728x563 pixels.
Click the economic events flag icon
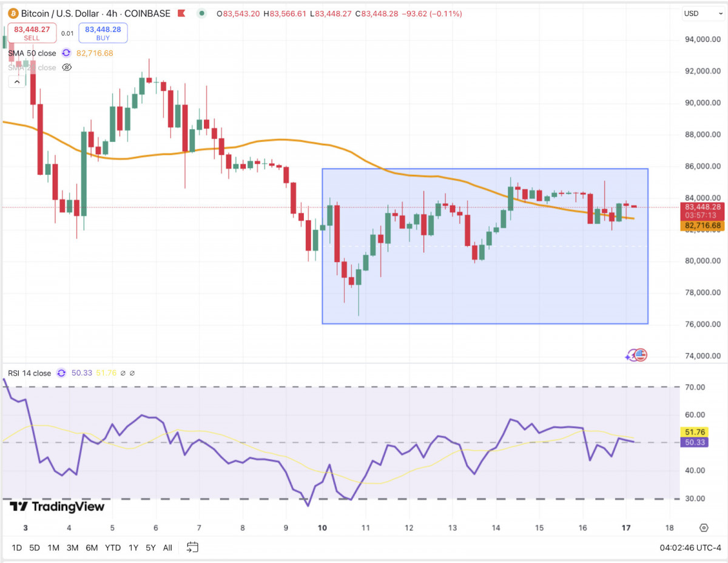[641, 355]
